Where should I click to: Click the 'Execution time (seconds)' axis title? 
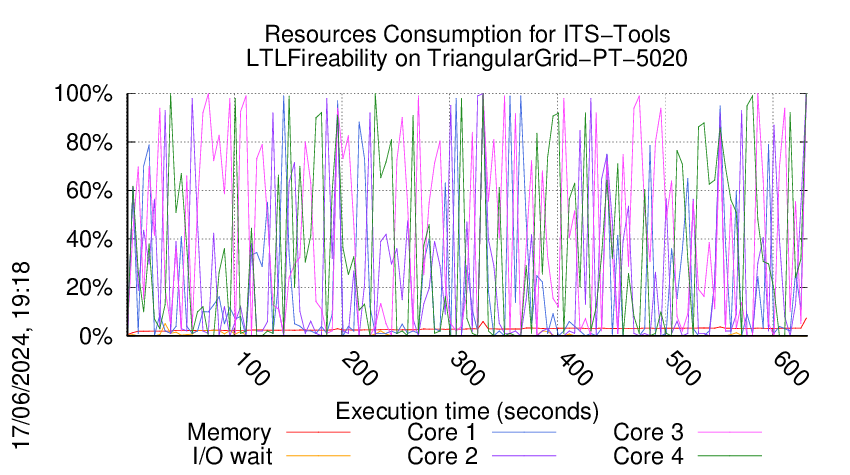[467, 412]
